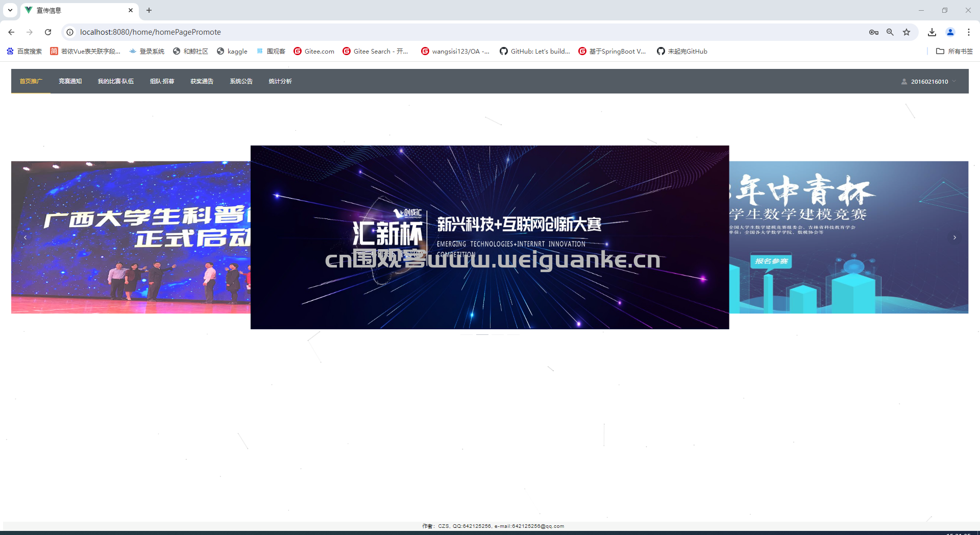
Task: Open the 若依Vue表关联字段 bookmark
Action: click(x=85, y=51)
